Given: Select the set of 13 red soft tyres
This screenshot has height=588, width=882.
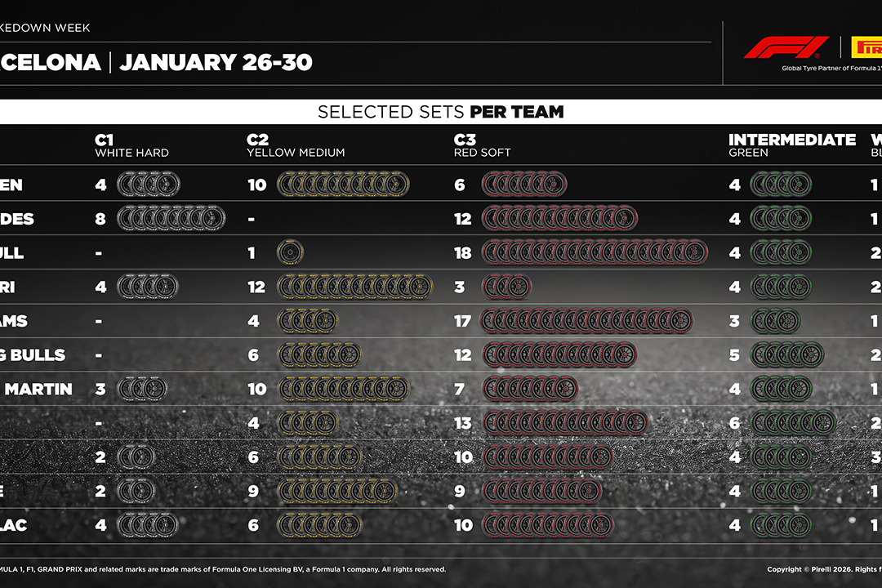Looking at the screenshot, I should pyautogui.click(x=565, y=423).
